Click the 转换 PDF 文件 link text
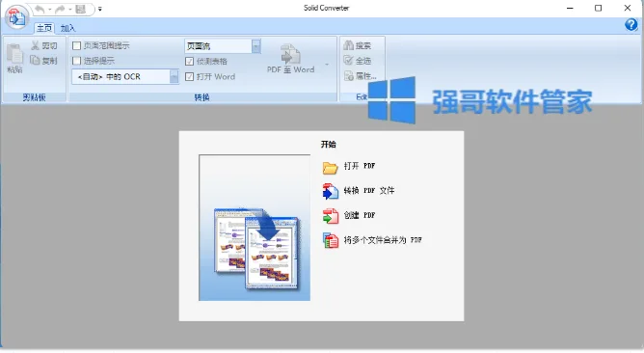 click(369, 191)
